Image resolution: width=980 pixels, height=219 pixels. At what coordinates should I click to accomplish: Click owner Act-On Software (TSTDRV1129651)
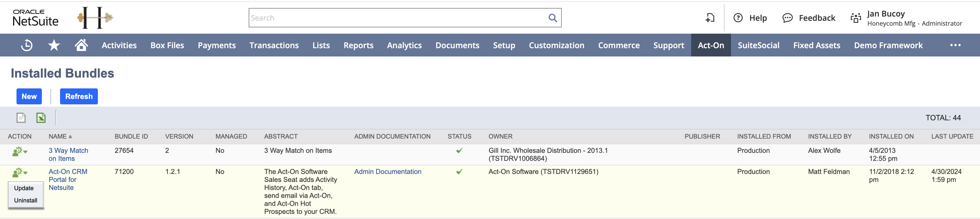(543, 172)
